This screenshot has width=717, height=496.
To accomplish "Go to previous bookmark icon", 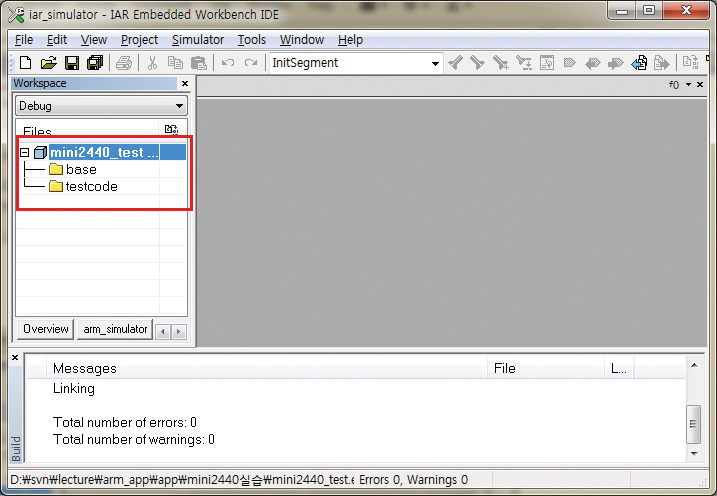I will coord(593,63).
